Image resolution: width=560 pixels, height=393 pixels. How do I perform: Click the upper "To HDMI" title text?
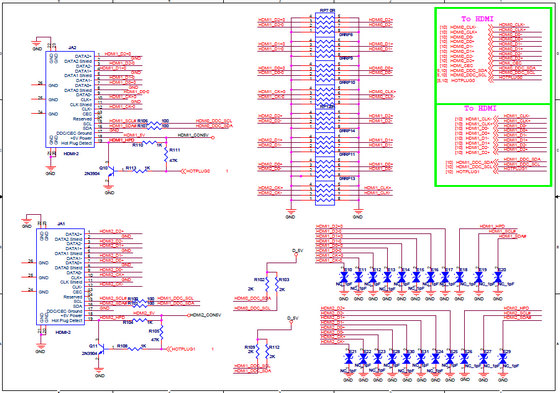477,19
